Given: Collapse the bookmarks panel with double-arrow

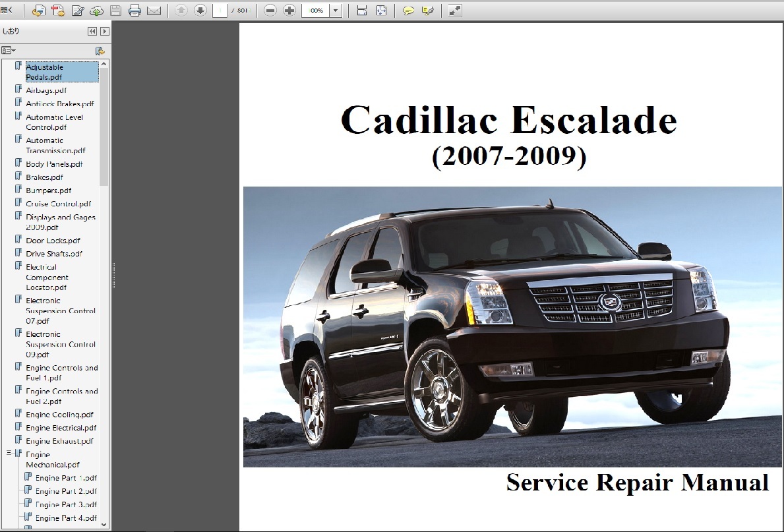Looking at the screenshot, I should point(92,31).
